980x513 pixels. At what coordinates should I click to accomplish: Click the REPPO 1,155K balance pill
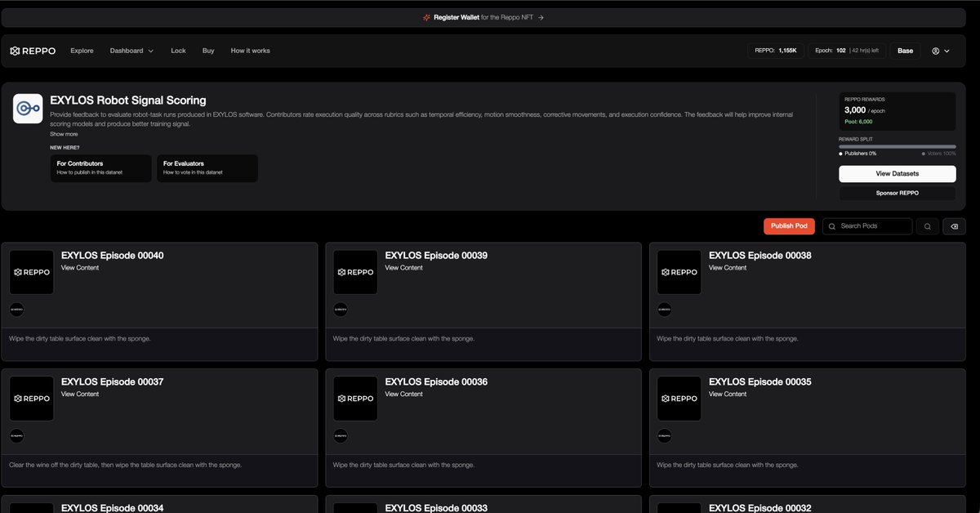click(775, 51)
